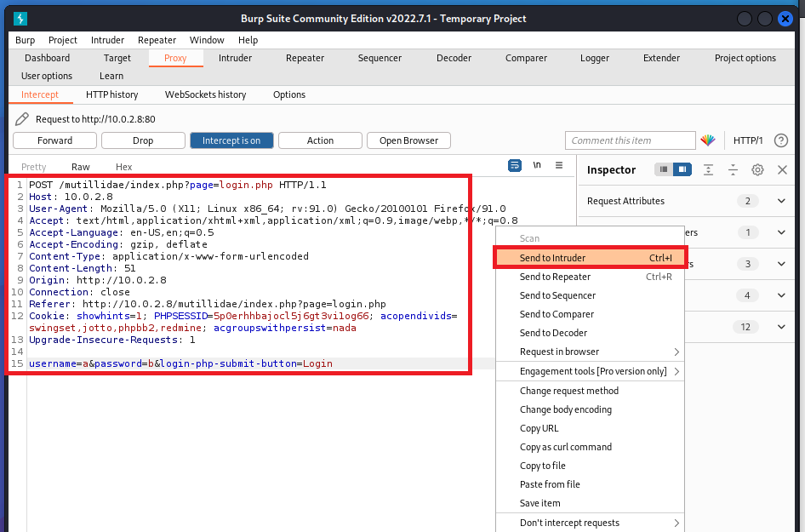Open the Project options tab
Screen dimensions: 805x532
[745, 58]
